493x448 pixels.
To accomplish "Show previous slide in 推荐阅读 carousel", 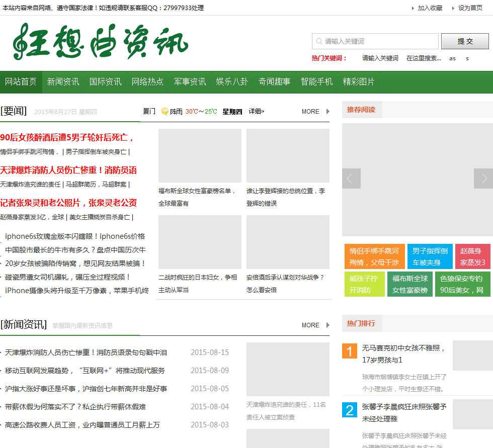I will click(x=351, y=178).
